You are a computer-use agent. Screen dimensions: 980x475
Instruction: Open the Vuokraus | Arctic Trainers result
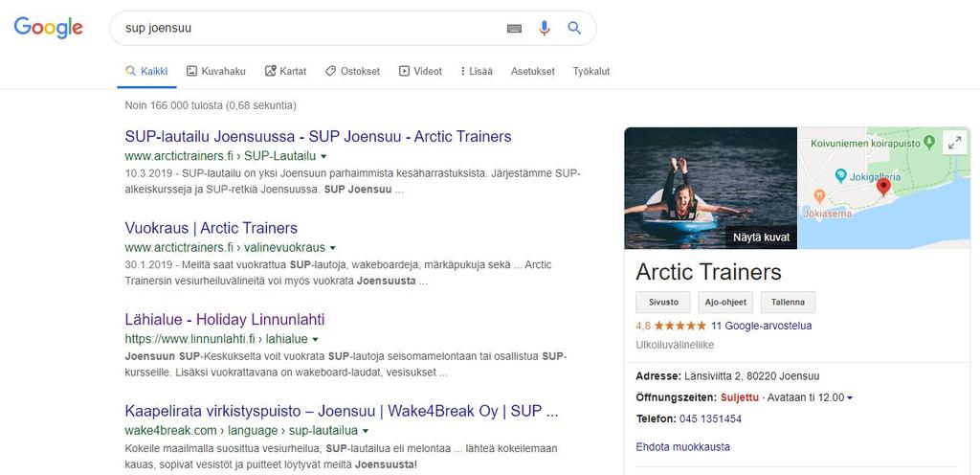coord(212,228)
